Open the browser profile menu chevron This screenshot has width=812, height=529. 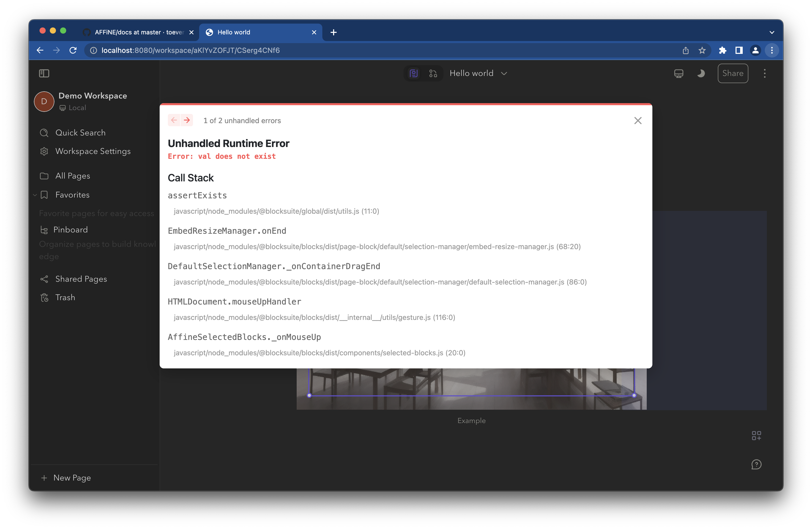pyautogui.click(x=772, y=32)
